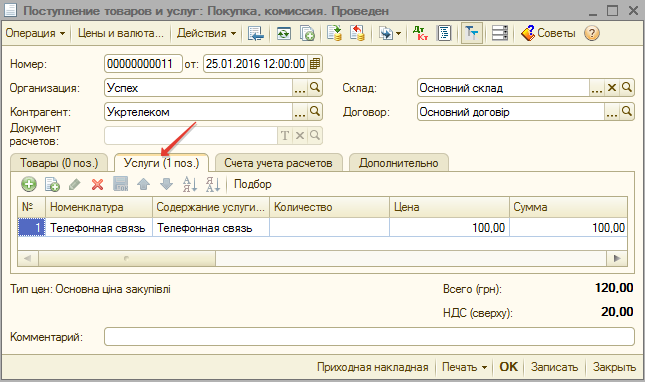Move the row up arrow
645x382 pixels.
tap(143, 184)
